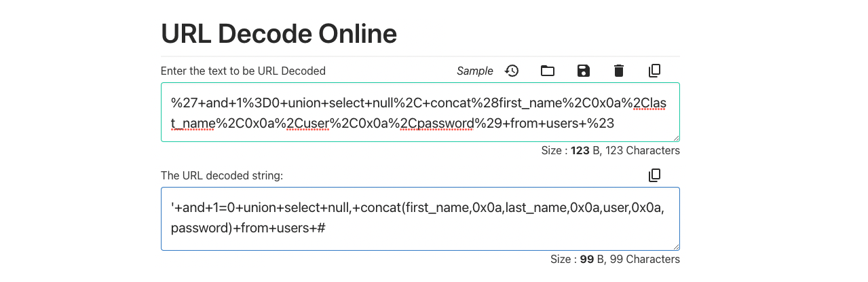Click 'The URL decoded string:' label

click(x=222, y=175)
